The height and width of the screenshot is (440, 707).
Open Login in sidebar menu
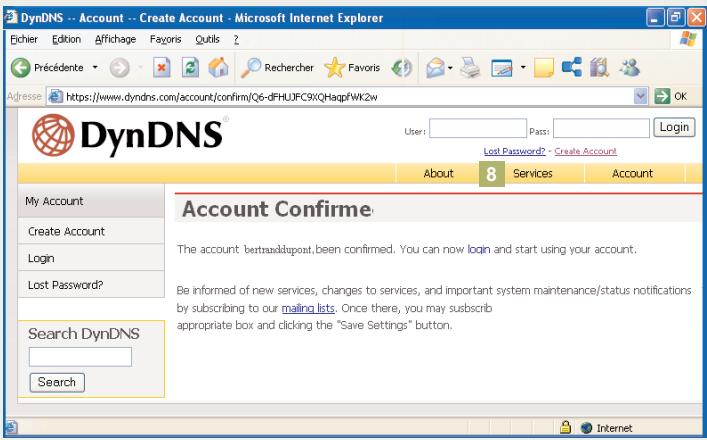[x=91, y=258]
